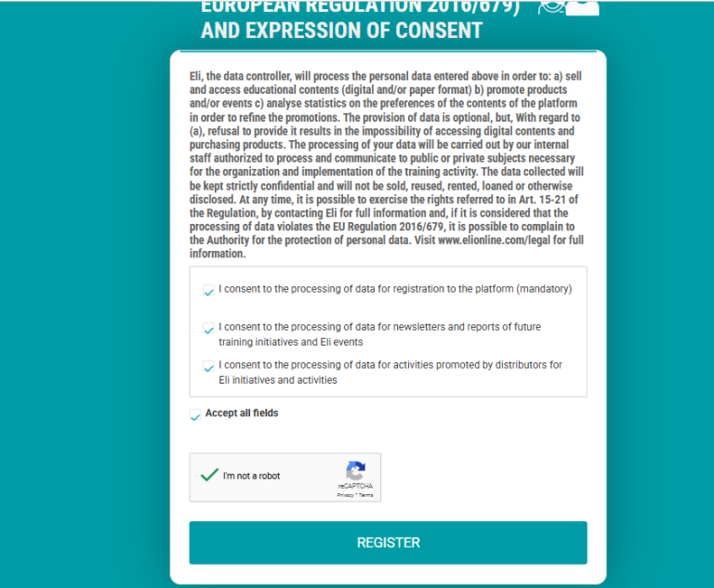
Task: Click the I'm not a robot label
Action: pos(251,477)
